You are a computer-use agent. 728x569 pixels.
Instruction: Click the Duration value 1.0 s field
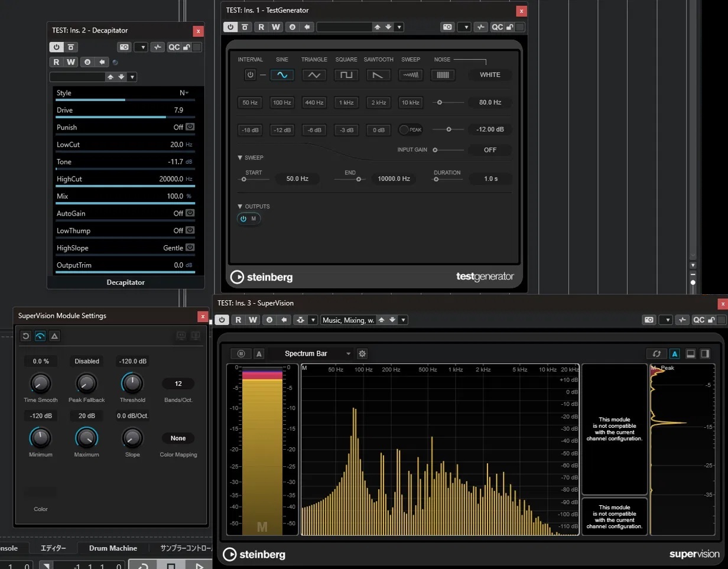click(x=490, y=178)
